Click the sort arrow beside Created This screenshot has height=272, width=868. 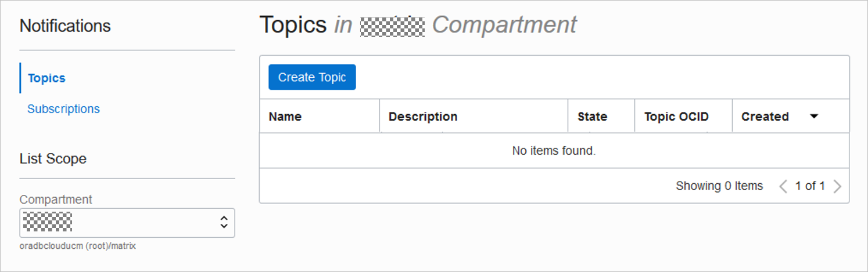click(x=814, y=117)
